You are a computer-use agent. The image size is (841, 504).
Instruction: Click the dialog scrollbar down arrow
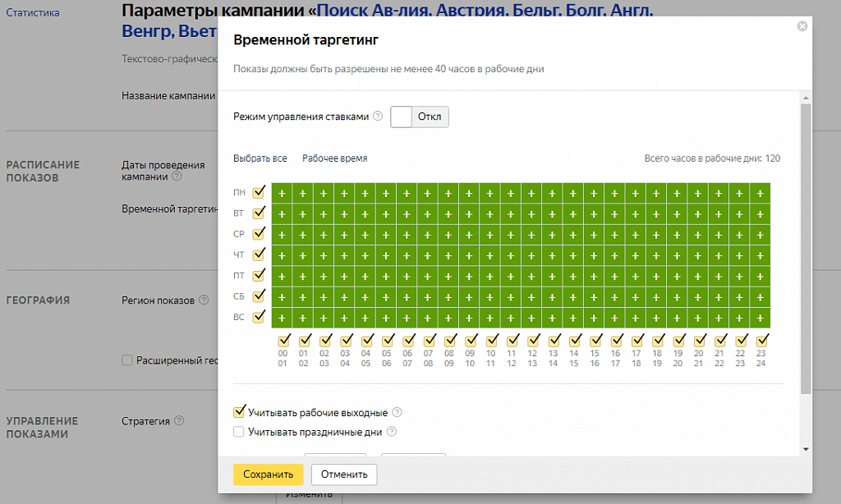(x=805, y=449)
